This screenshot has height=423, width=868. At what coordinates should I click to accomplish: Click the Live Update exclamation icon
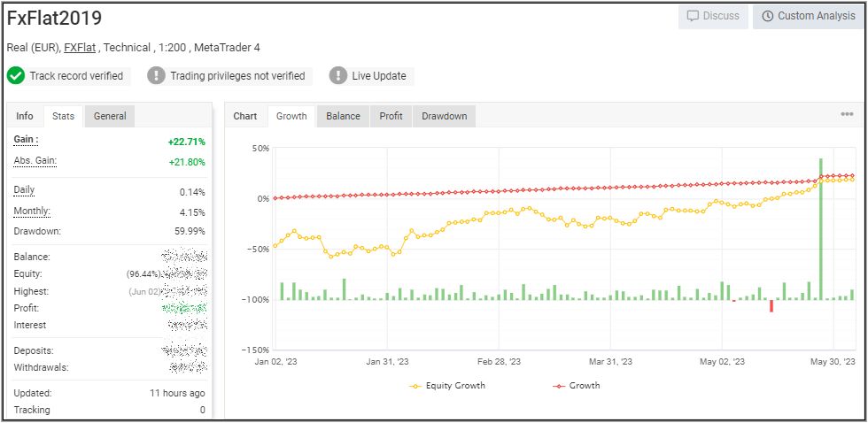pyautogui.click(x=338, y=76)
